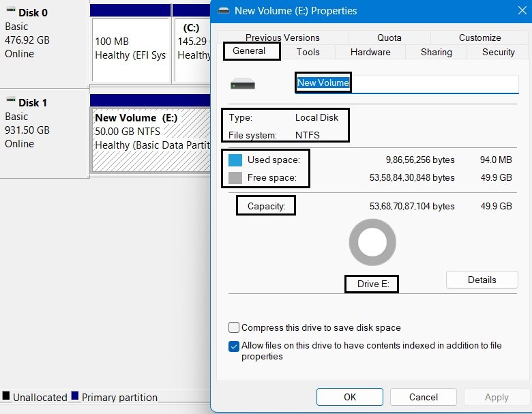
Task: Click '53,58,84,30,848 bytes' free space value
Action: (x=412, y=177)
